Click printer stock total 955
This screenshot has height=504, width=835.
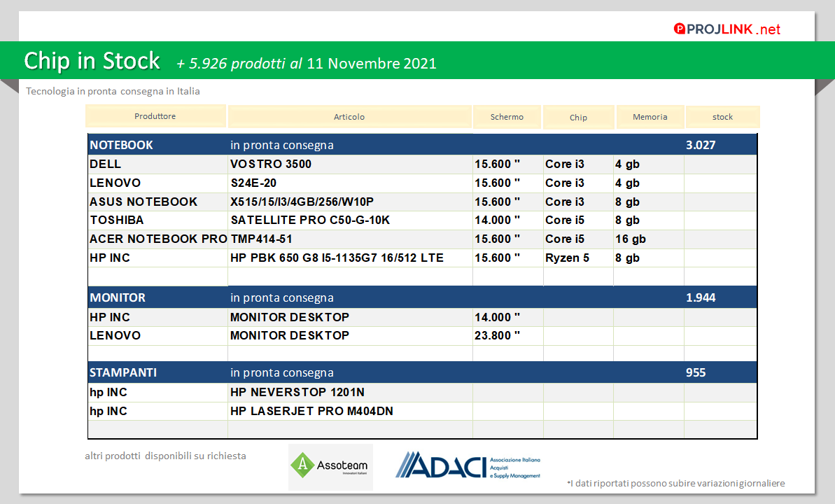tap(696, 372)
